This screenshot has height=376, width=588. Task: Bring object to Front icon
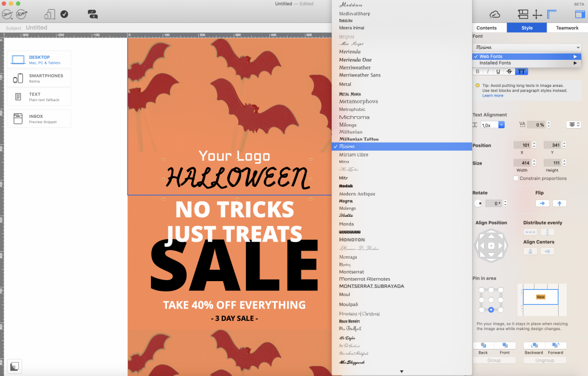(505, 345)
